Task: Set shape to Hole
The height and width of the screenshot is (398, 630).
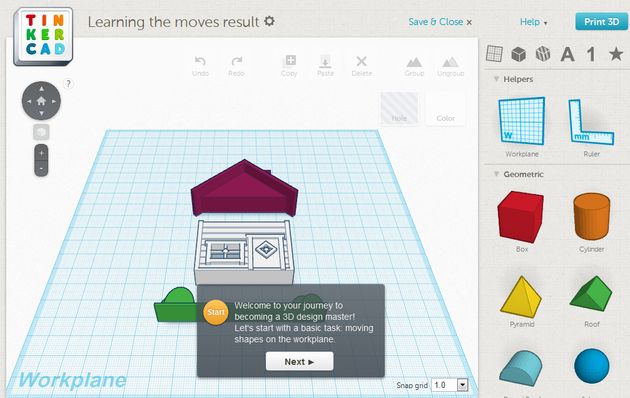Action: click(x=399, y=108)
